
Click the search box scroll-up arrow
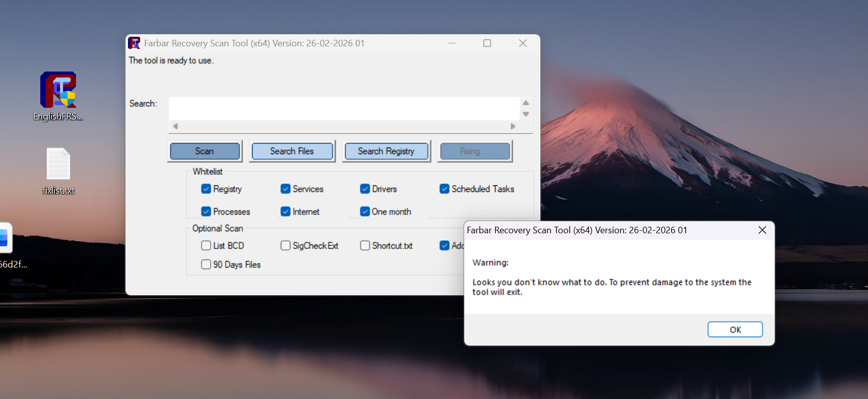click(526, 103)
